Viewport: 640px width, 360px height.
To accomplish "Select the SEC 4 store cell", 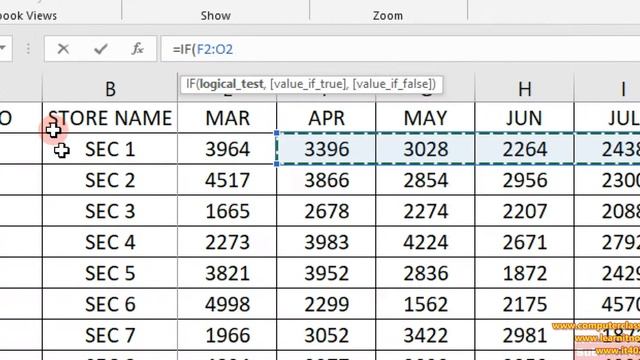I will click(x=110, y=242).
